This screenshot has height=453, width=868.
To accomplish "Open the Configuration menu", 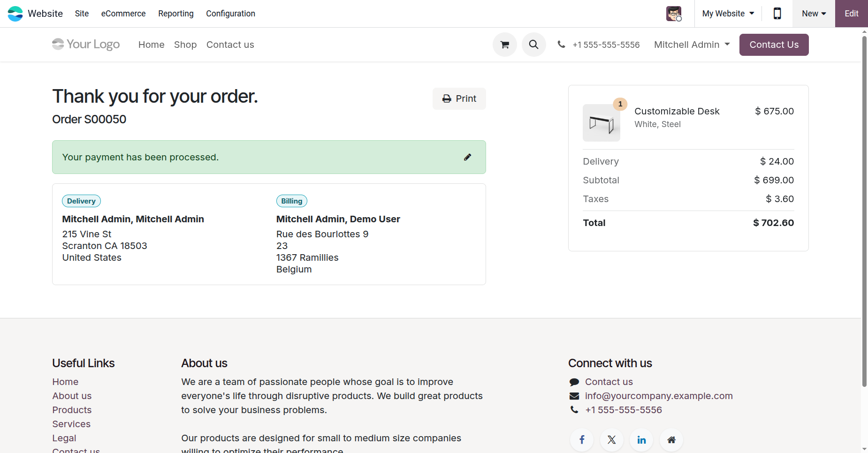I will [230, 14].
